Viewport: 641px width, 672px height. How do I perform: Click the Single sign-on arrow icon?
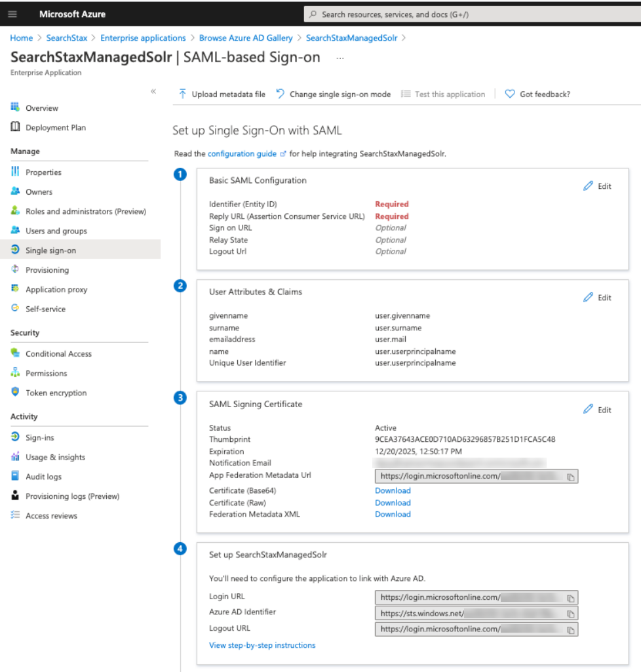15,249
